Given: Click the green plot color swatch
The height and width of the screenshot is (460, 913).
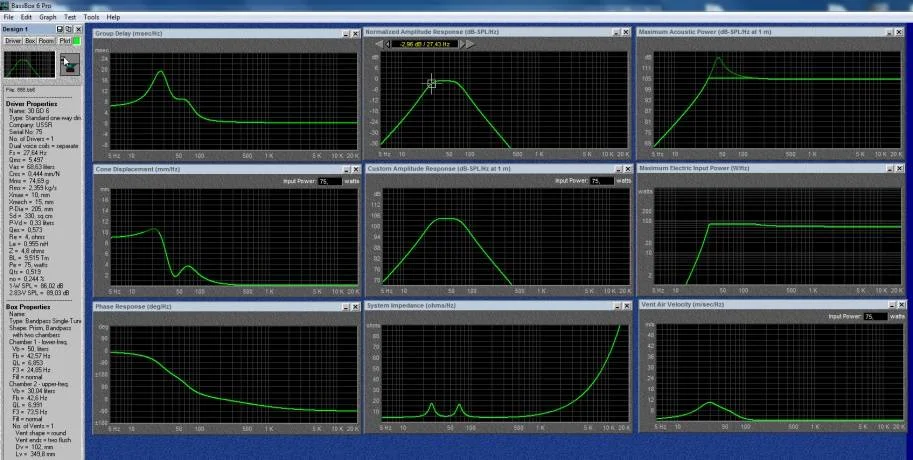Looking at the screenshot, I should point(76,41).
